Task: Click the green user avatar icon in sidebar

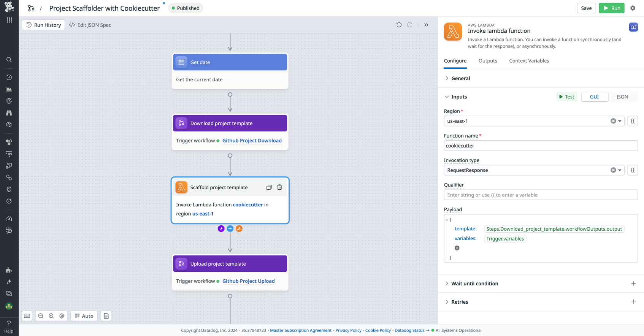Action: coord(9,306)
